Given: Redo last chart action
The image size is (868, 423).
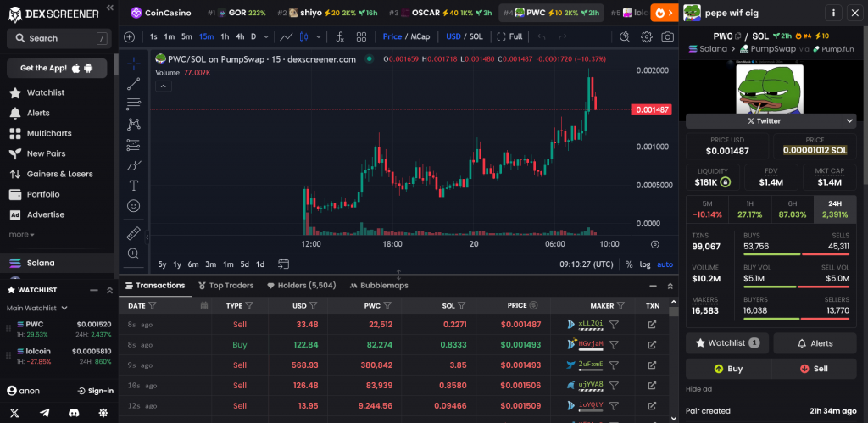Looking at the screenshot, I should pyautogui.click(x=563, y=37).
